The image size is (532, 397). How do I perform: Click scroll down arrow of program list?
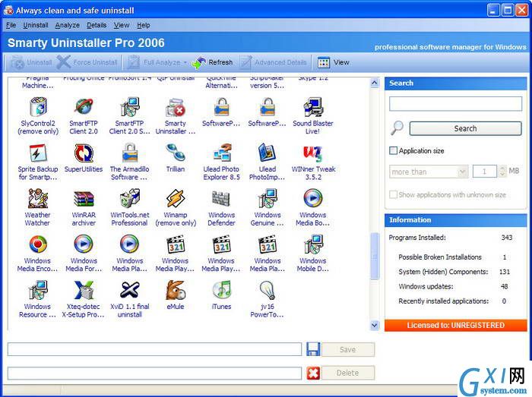pos(375,325)
